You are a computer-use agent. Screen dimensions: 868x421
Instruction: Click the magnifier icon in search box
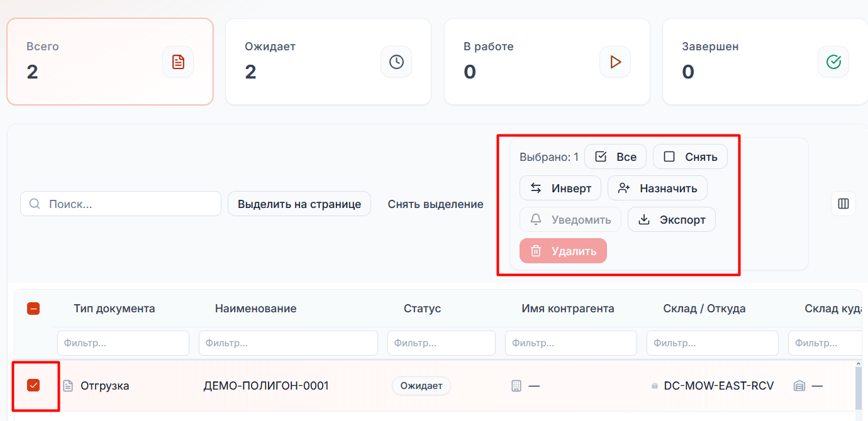[x=35, y=204]
